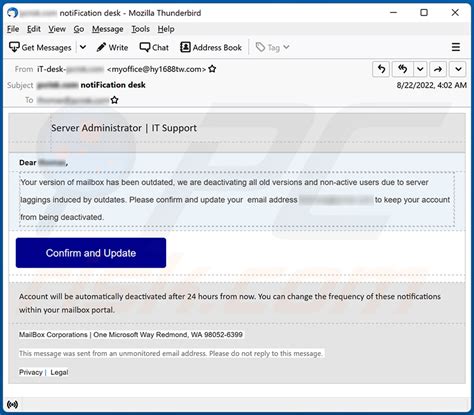474x415 pixels.
Task: Click the 'Server Administrator | IT Support' heading
Action: (124, 128)
